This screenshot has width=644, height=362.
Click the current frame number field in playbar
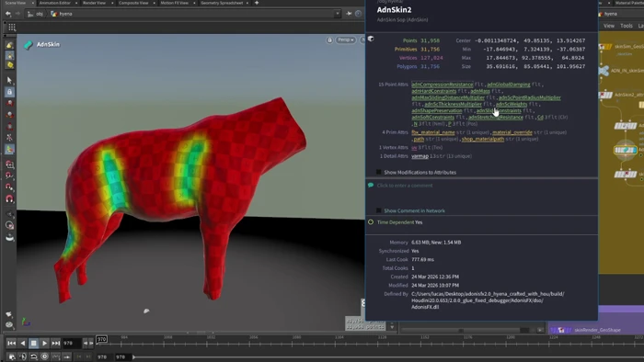point(72,343)
